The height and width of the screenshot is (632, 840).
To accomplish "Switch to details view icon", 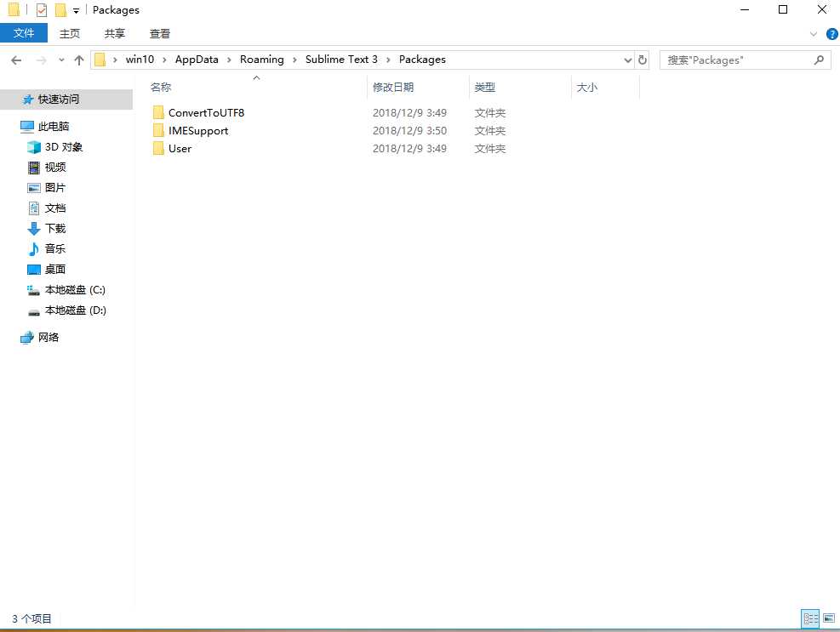I will coord(810,618).
